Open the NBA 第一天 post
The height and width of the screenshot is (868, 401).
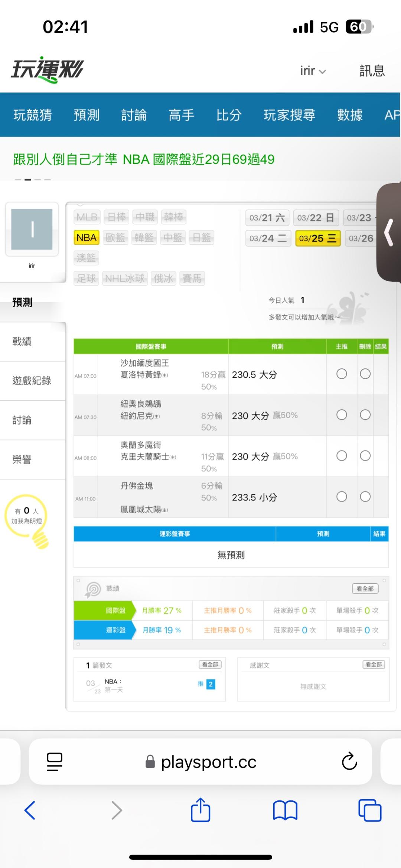point(114,686)
